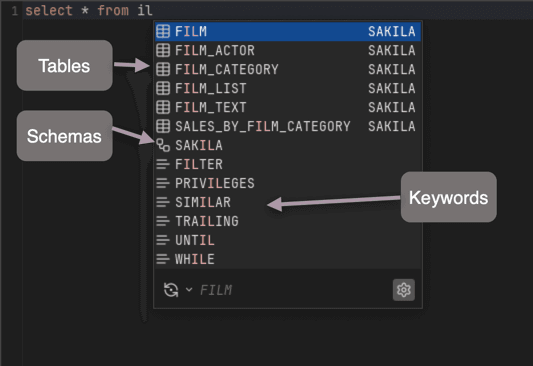Open completion settings gear icon
The width and height of the screenshot is (533, 366).
pos(403,290)
